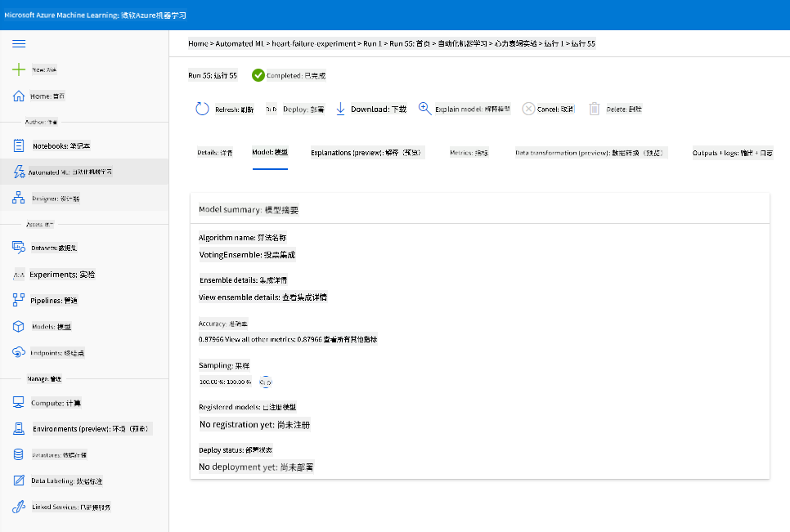Click the Delete trash can icon
This screenshot has width=790, height=532.
(595, 109)
